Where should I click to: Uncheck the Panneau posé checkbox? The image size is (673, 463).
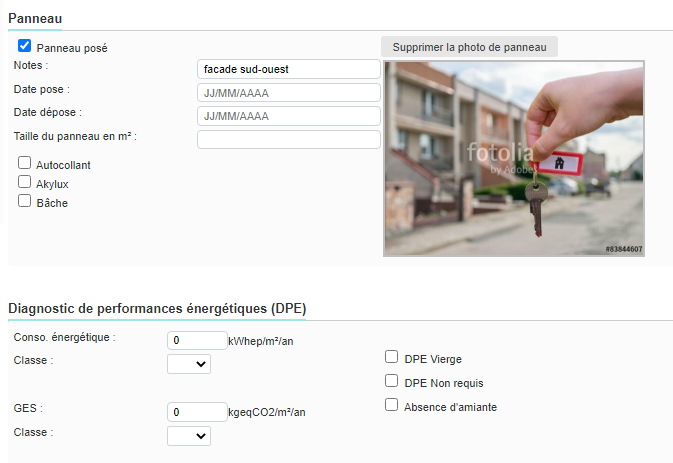[25, 46]
